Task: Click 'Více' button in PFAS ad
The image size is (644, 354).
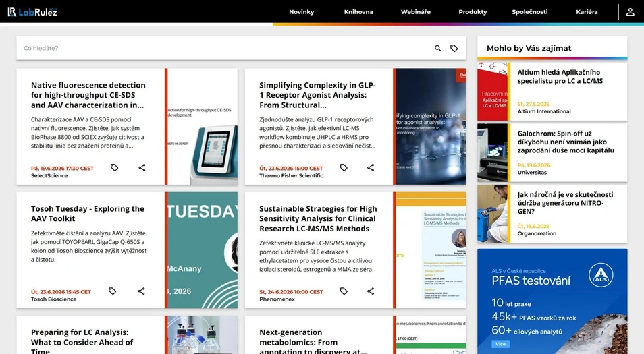Action: [500, 344]
